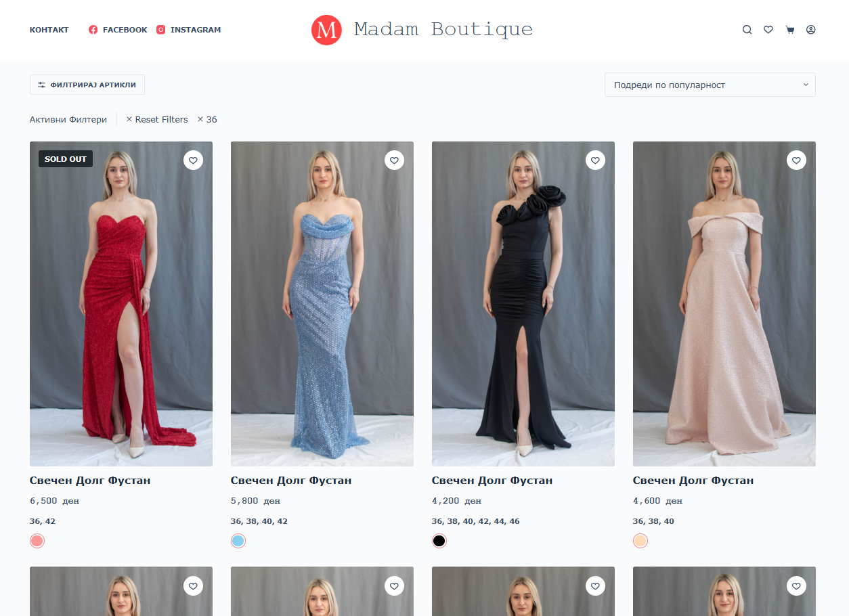Select the light blue color swatch
Viewport: 849px width, 616px height.
pos(238,541)
